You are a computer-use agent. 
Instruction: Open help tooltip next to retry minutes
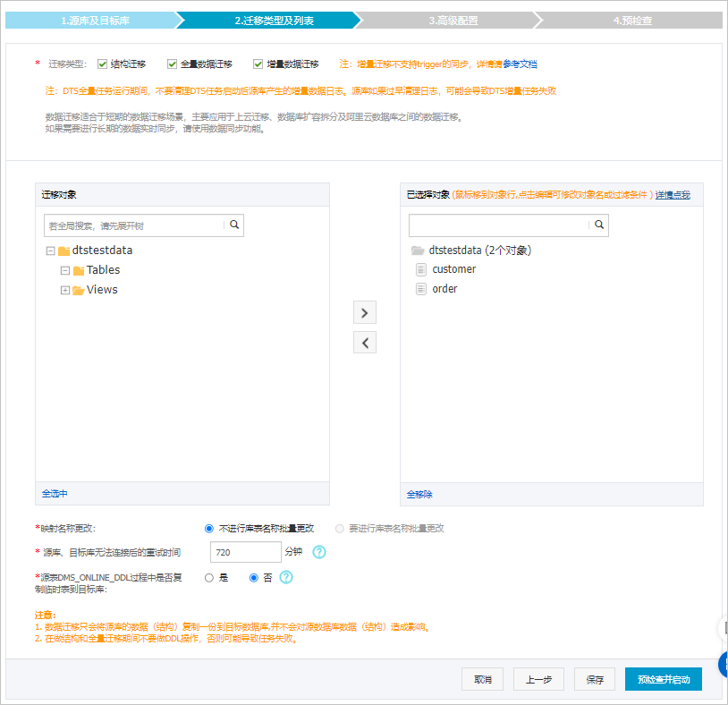click(x=319, y=552)
